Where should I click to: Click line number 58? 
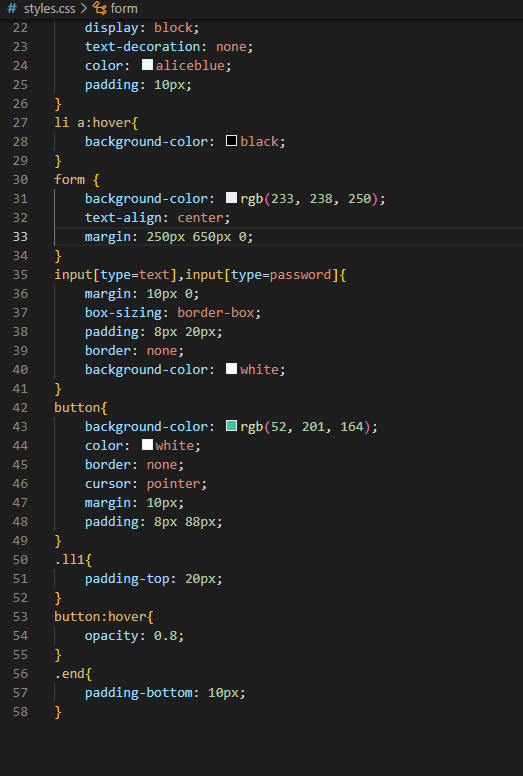(20, 712)
